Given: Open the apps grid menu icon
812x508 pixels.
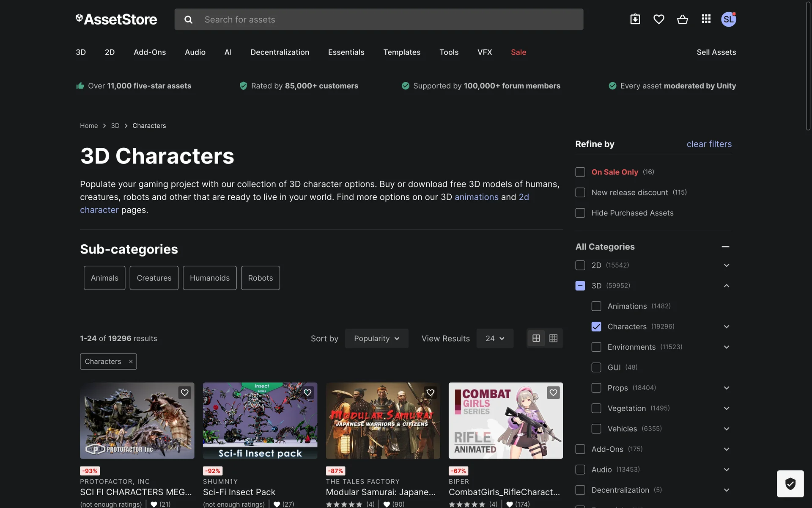Looking at the screenshot, I should tap(706, 19).
